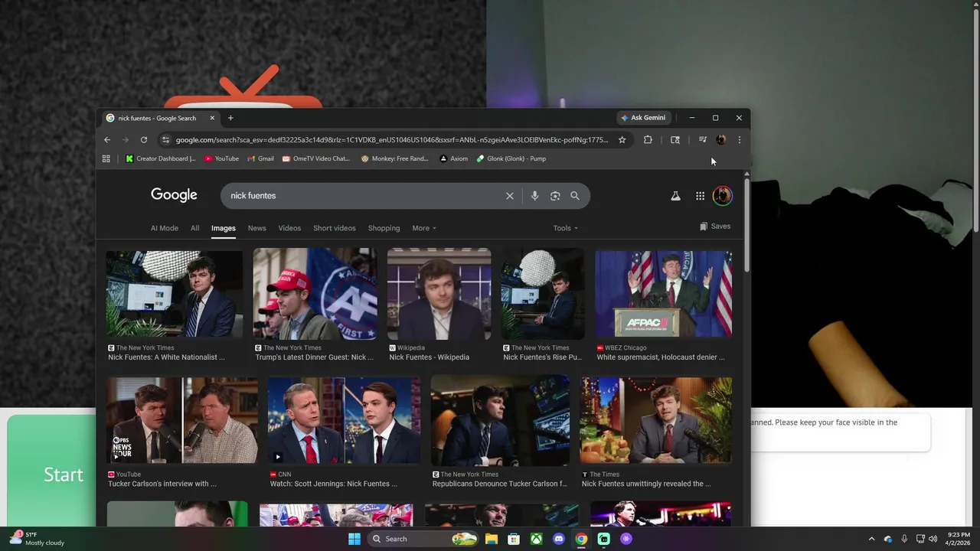Open Nick Fuentes: A White Nationalist image

point(175,294)
